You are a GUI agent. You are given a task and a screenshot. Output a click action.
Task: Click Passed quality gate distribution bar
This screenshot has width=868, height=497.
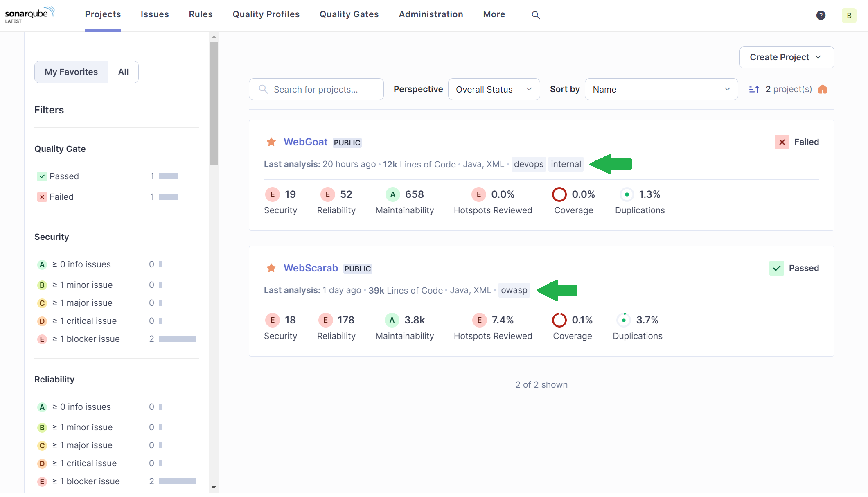(x=168, y=176)
